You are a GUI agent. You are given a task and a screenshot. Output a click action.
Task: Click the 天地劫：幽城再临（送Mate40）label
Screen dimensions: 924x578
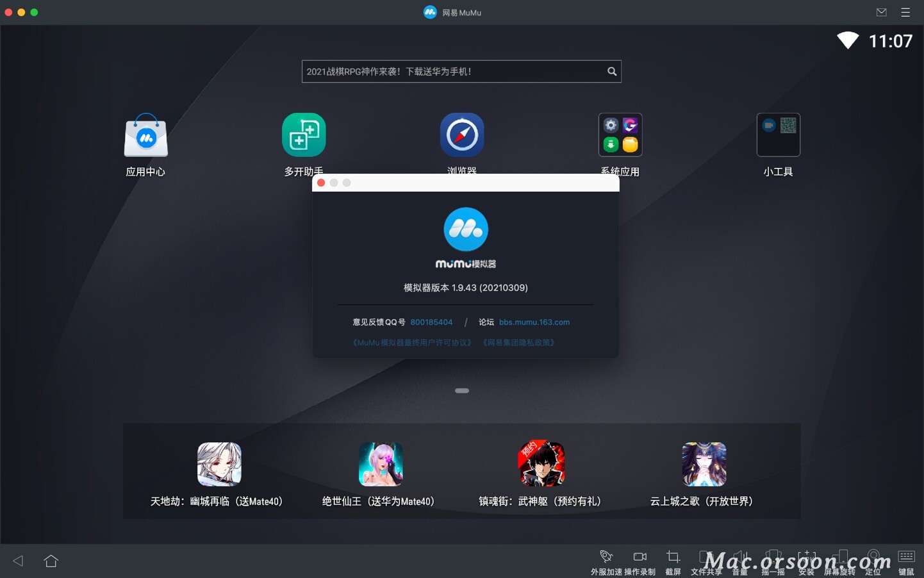click(x=217, y=501)
